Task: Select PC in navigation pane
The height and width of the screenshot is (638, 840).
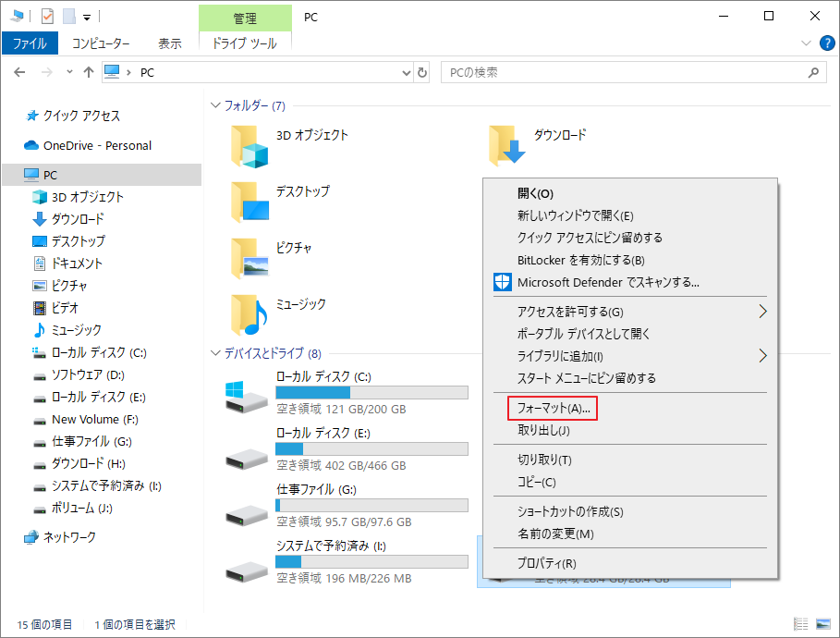Action: point(102,175)
